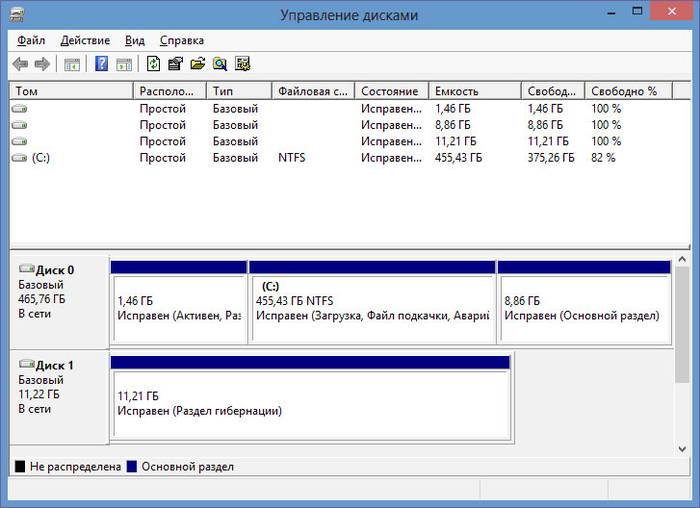Open the Справка menu

click(181, 41)
